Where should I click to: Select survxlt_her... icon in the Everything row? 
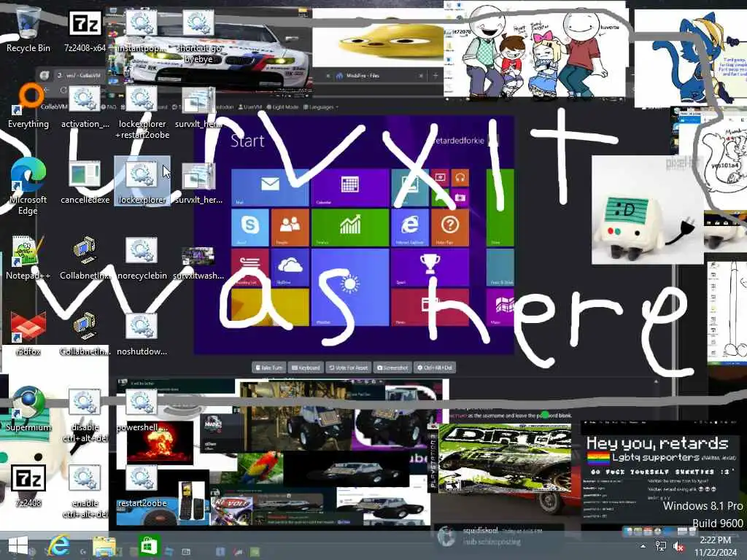point(198,106)
